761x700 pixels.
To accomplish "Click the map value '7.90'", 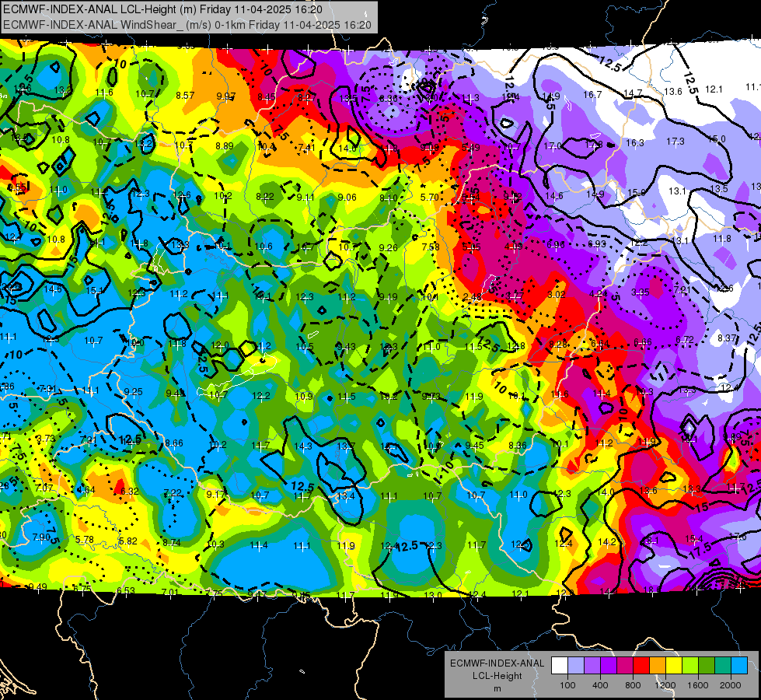I will click(x=41, y=537).
